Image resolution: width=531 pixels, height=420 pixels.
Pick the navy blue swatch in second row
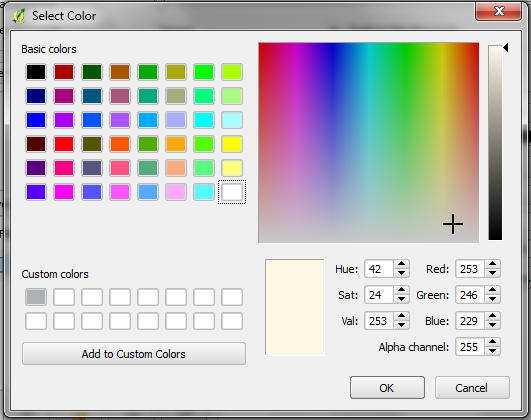click(x=36, y=96)
